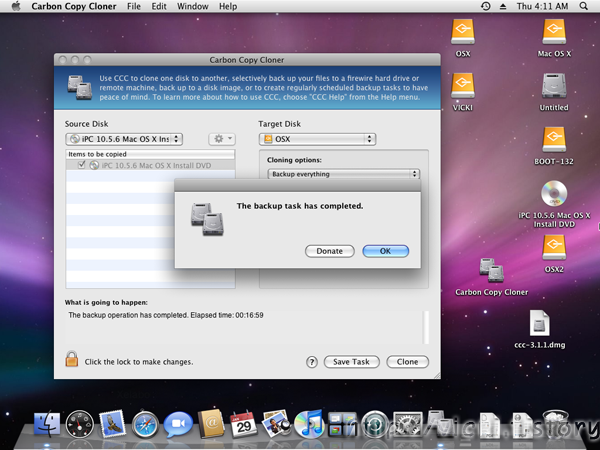This screenshot has height=450, width=600.
Task: Open help with the question mark button
Action: coord(312,362)
